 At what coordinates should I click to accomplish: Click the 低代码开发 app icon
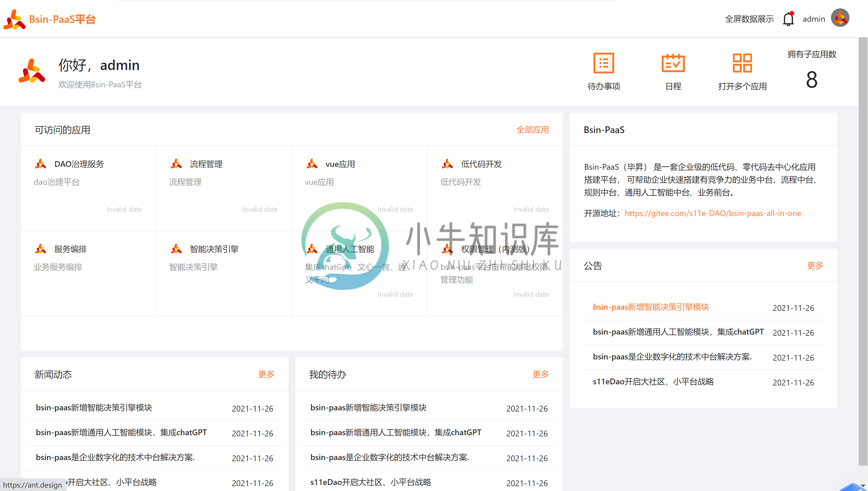pos(447,164)
